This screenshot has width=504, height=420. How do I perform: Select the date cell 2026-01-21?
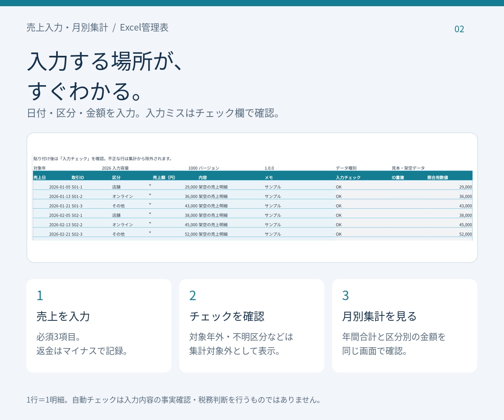coord(60,206)
